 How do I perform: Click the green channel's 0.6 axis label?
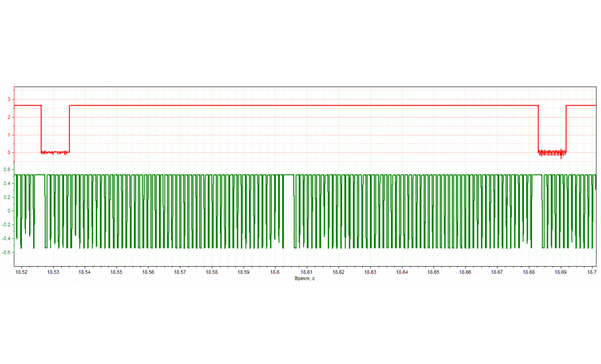tap(7, 170)
